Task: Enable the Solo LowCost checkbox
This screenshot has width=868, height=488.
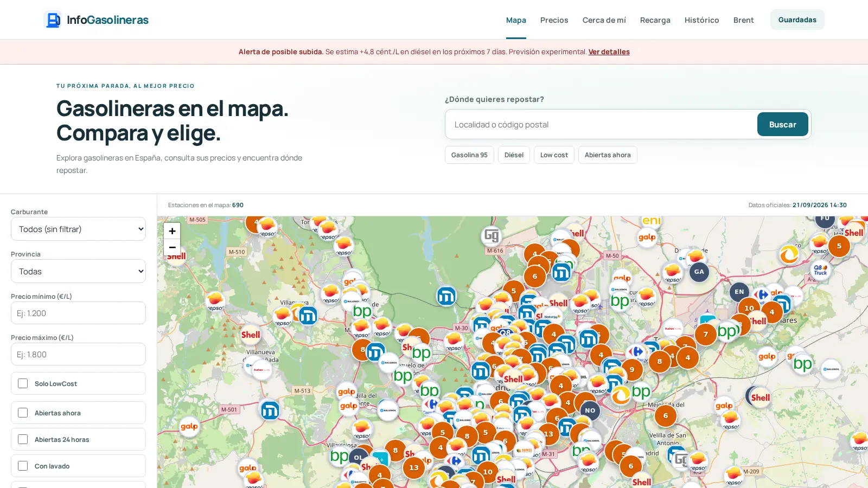Action: click(23, 383)
